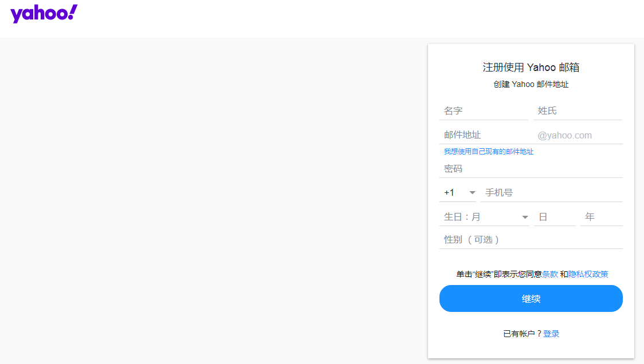Select the 年 birth year field
Viewport: 644px width, 364px height.
(601, 217)
